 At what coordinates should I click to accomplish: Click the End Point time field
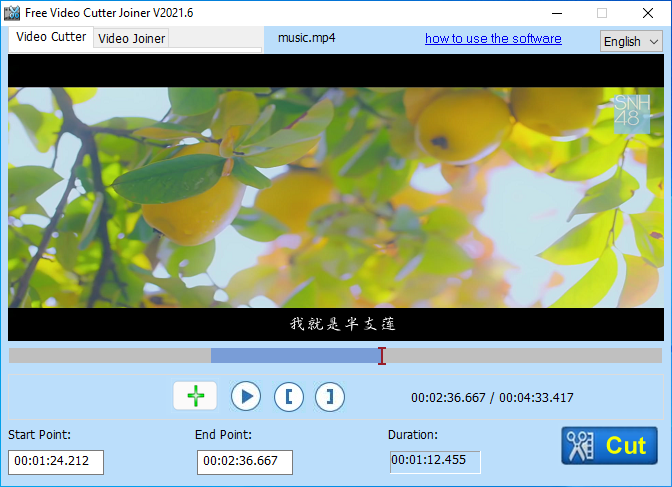coord(245,462)
